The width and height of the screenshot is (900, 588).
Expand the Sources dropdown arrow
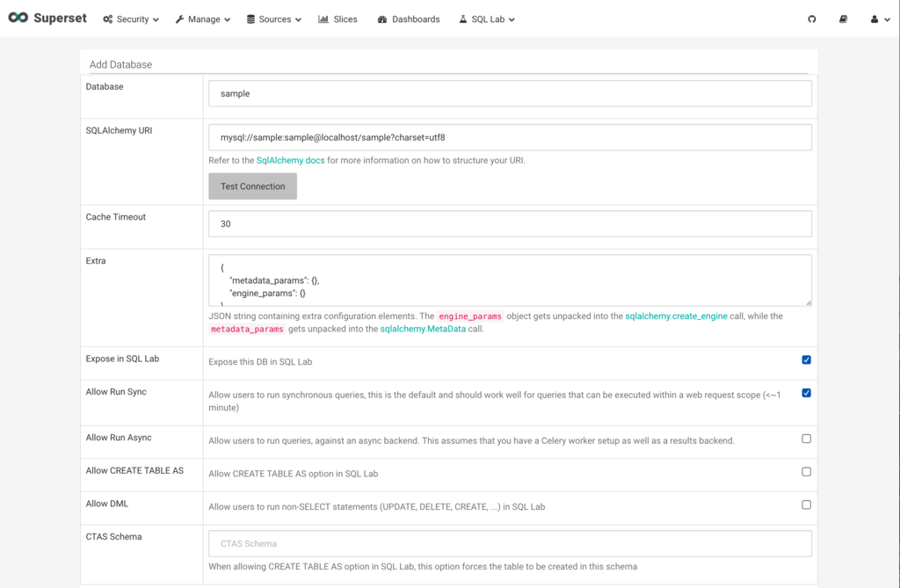[x=298, y=20]
